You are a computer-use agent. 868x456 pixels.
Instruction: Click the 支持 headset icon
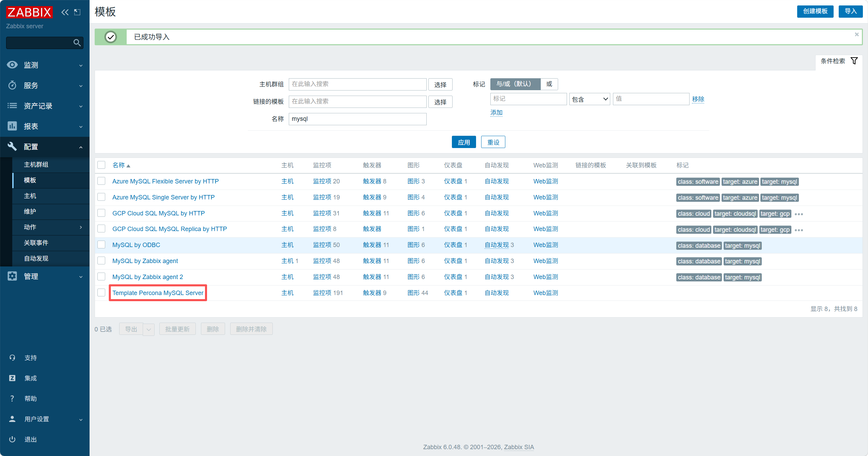coord(12,358)
